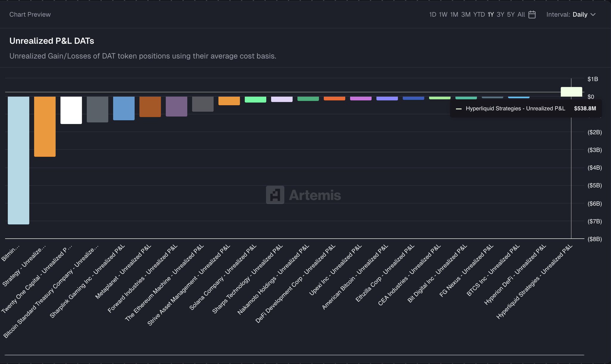The image size is (611, 364).
Task: Click the Hyperliquid Strategies positive bar
Action: click(571, 92)
